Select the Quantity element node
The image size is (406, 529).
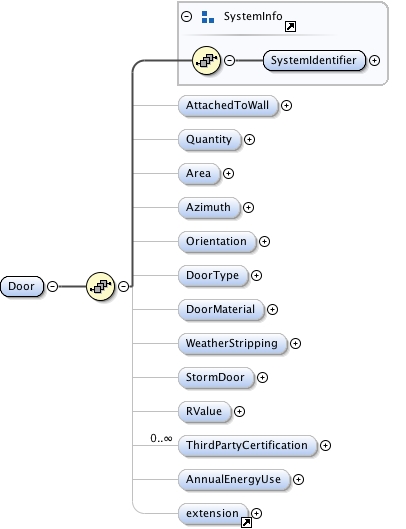[209, 139]
